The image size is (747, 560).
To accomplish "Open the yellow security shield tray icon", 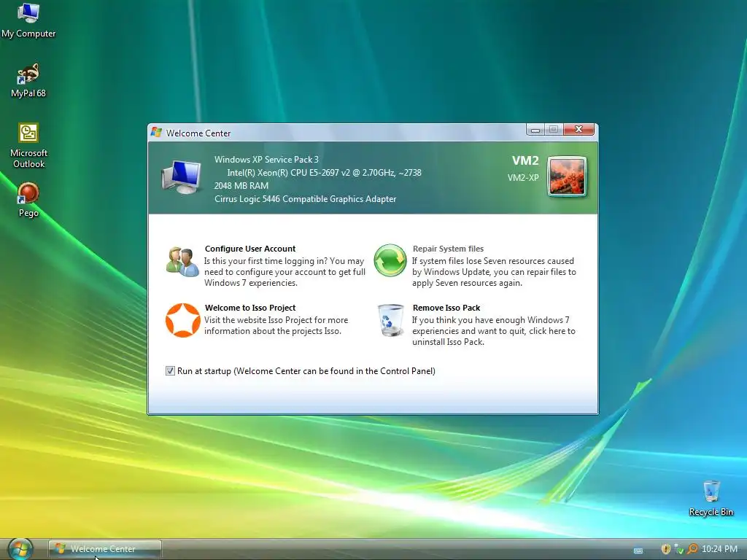I will 666,549.
